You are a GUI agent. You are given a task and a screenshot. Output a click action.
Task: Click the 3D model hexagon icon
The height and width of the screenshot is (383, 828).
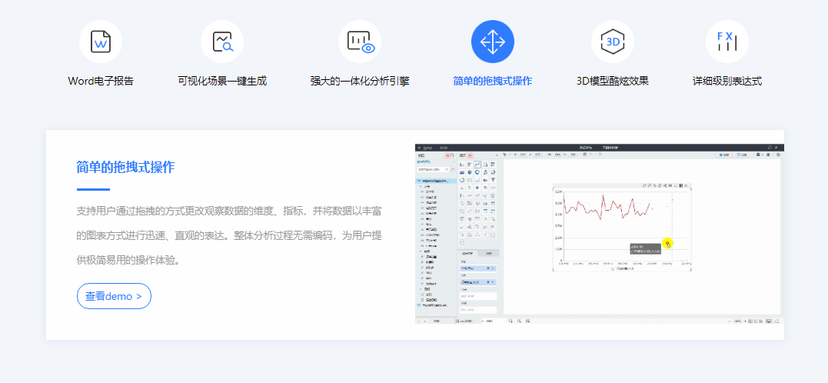tap(613, 42)
